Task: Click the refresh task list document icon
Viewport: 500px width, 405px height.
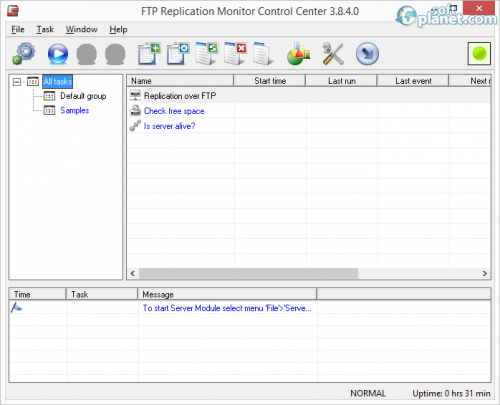Action: tap(206, 53)
